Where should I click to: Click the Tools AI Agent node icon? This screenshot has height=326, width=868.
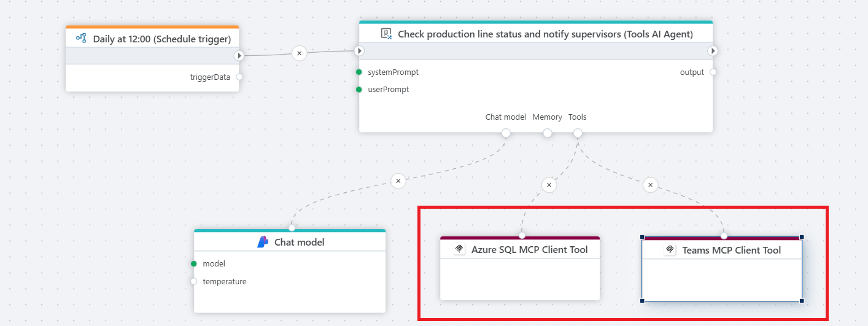386,34
